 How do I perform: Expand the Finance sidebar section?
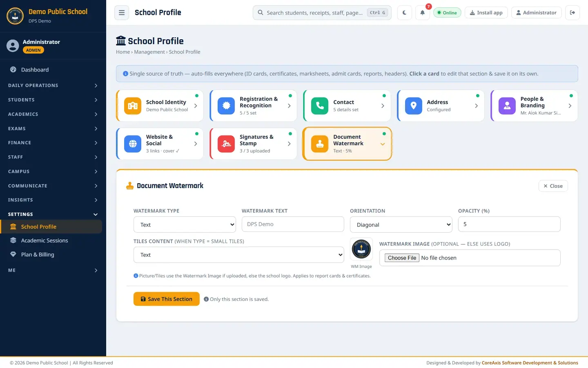coord(53,143)
